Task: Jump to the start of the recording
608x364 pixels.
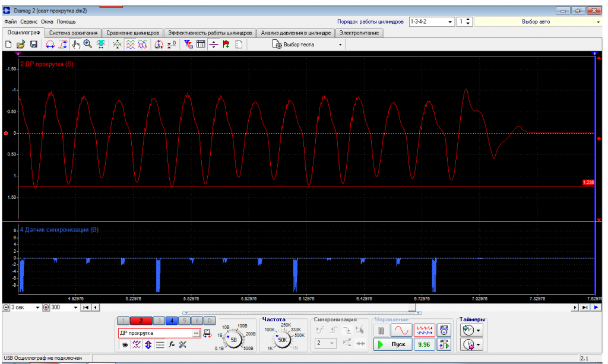Action: [x=85, y=308]
